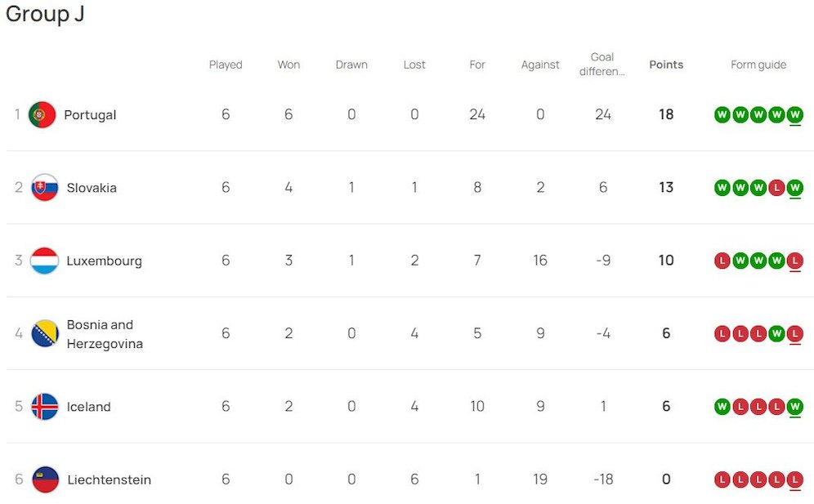Click the Slovakia flag icon
The height and width of the screenshot is (504, 814).
(45, 188)
